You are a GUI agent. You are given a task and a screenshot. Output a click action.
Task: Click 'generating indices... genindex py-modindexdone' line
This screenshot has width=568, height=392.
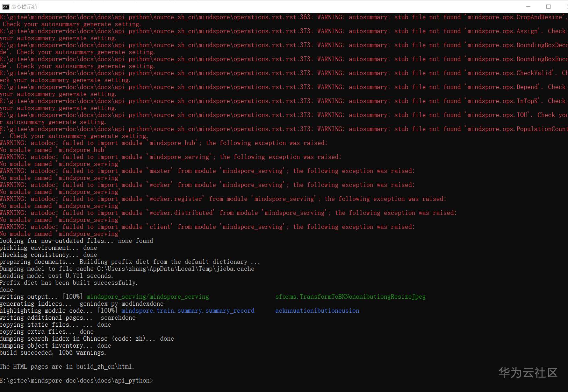pyautogui.click(x=82, y=304)
